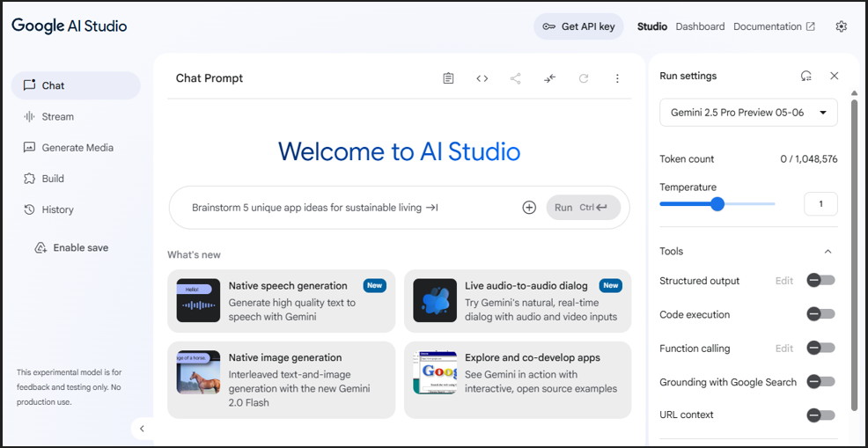Toggle Code execution switch
868x448 pixels.
820,314
